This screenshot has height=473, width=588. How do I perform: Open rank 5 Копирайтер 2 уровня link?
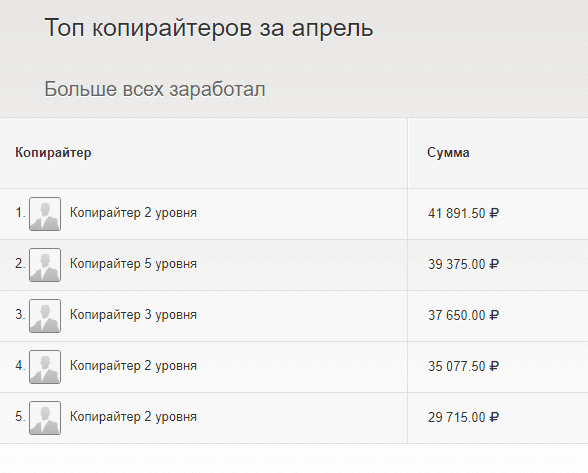(x=133, y=417)
